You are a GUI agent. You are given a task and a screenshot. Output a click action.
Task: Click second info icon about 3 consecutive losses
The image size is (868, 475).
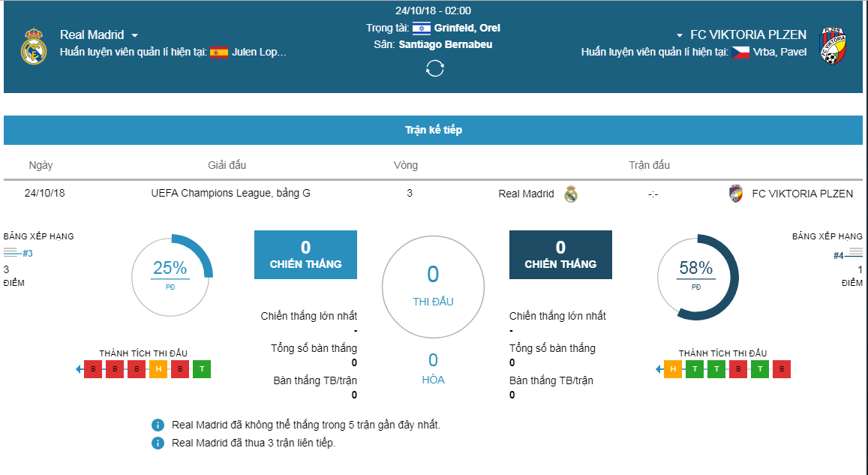(x=158, y=443)
